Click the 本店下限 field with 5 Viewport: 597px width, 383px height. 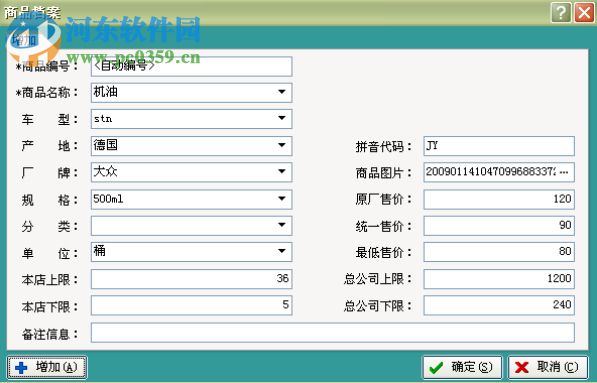192,305
